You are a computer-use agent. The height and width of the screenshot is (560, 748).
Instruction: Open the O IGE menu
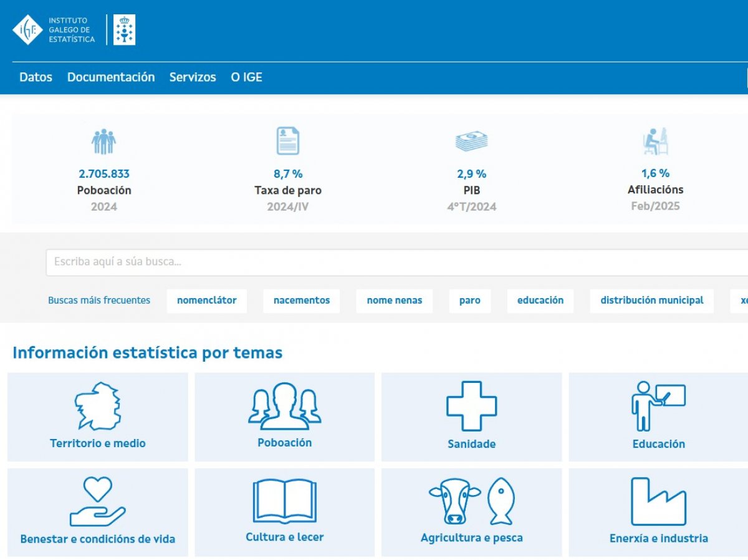tap(246, 77)
